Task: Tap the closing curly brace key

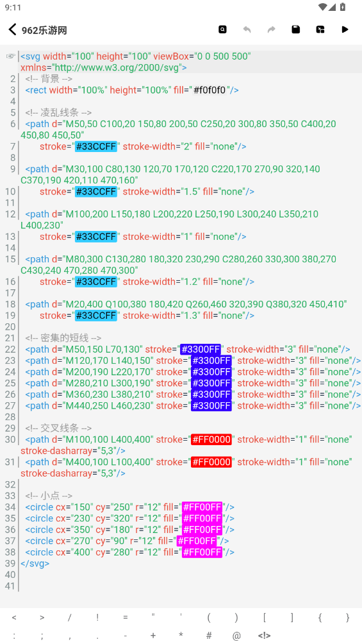Action: pos(348,617)
